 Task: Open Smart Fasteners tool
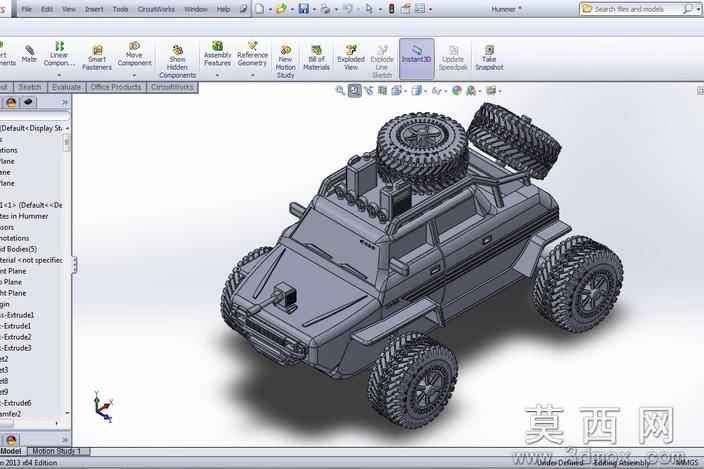[97, 57]
